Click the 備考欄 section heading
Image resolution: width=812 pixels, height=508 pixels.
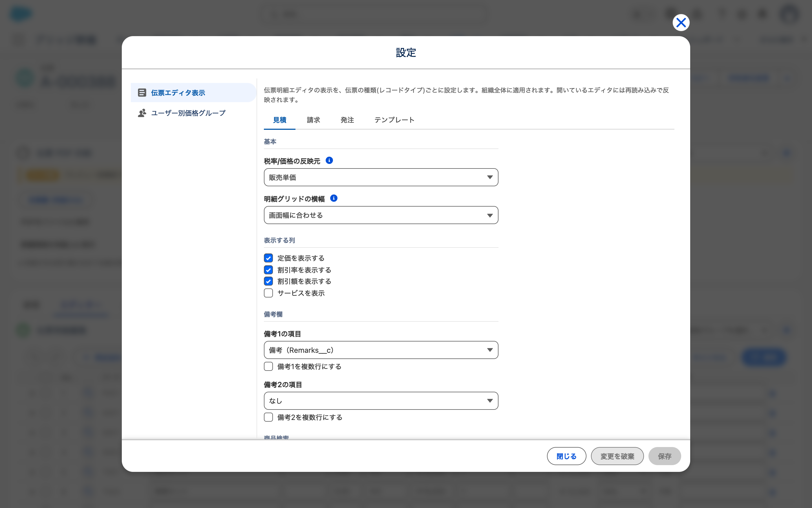point(273,314)
